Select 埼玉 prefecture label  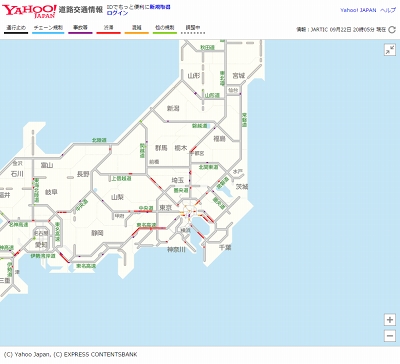pyautogui.click(x=178, y=180)
